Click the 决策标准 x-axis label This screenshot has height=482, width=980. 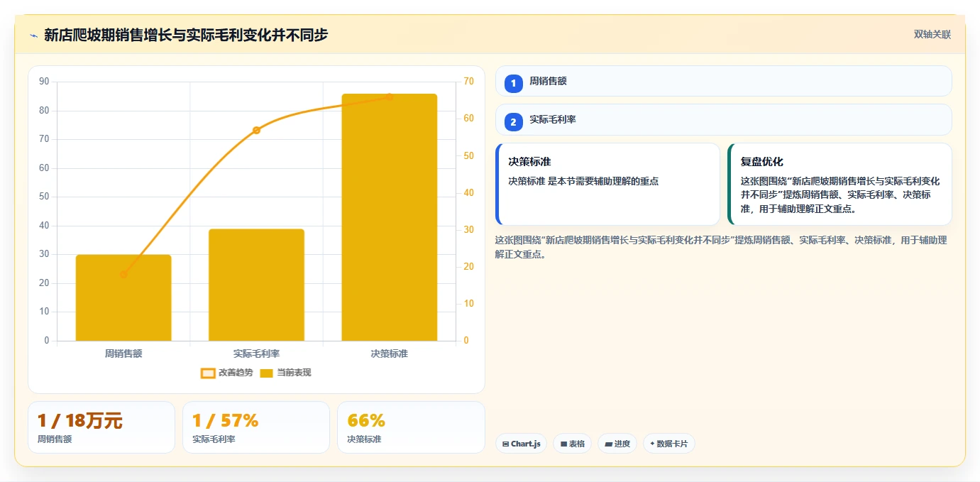(389, 353)
